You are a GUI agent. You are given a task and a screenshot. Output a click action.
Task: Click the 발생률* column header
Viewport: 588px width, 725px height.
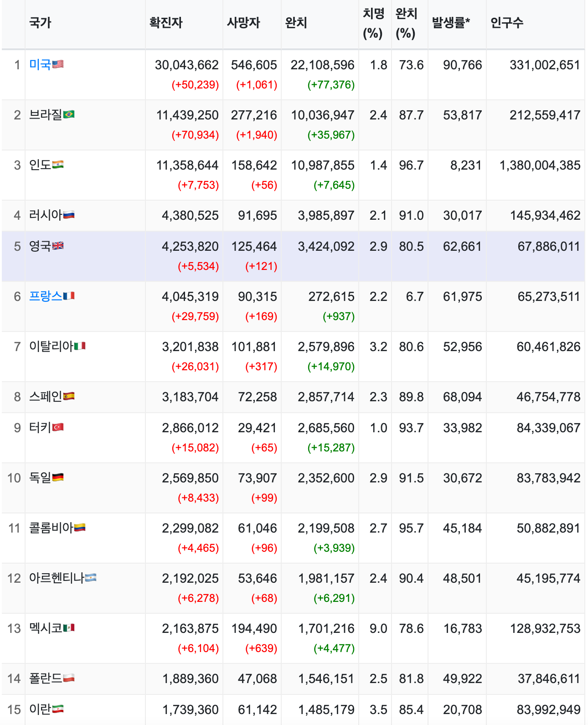click(x=451, y=22)
